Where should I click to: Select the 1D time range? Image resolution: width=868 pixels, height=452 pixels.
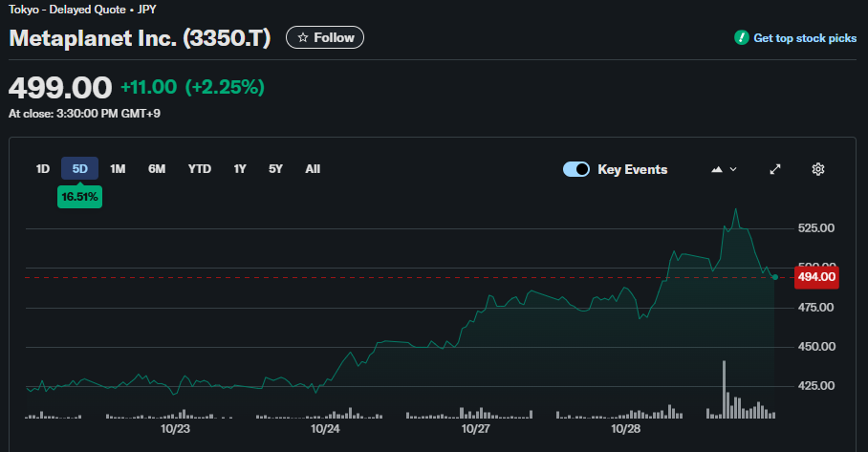click(43, 169)
